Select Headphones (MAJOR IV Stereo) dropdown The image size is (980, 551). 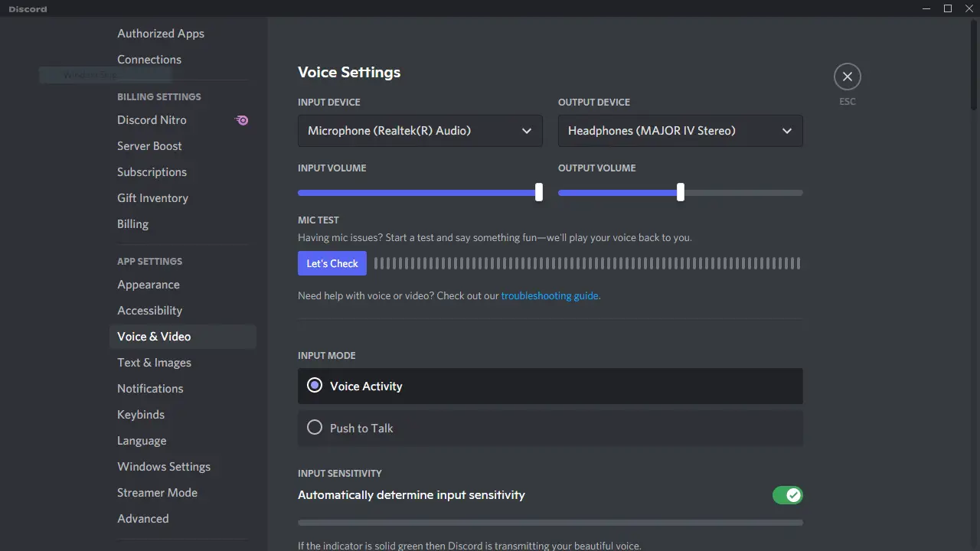(680, 131)
